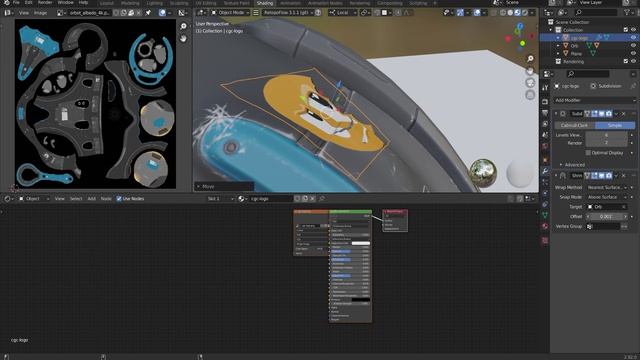The image size is (640, 360).
Task: Switch to the Shading workspace tab
Action: click(264, 3)
